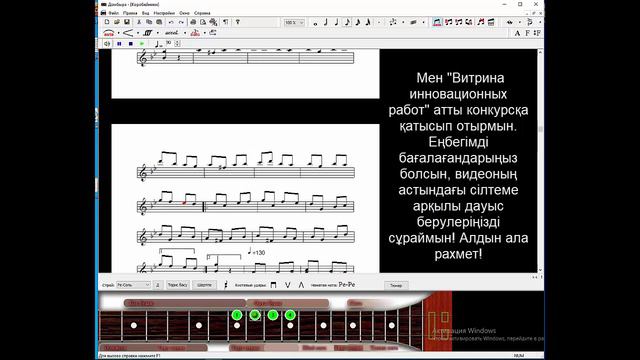Select the inverted V stroke symbol

301,285
